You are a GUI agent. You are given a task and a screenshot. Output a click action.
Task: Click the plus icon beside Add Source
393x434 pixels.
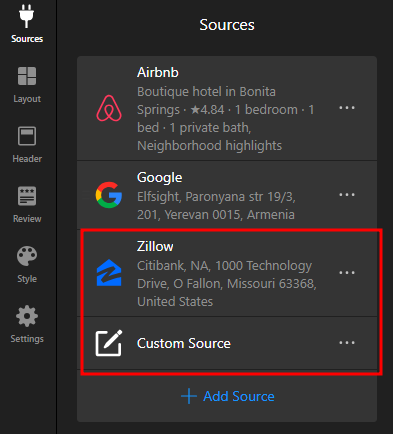[189, 396]
